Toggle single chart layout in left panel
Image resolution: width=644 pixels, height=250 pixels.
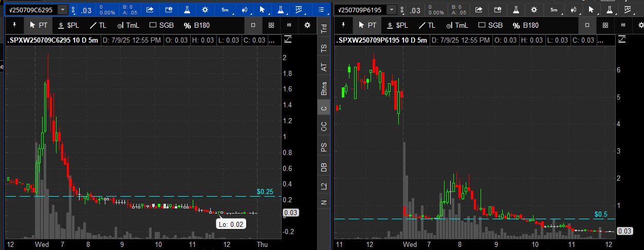(x=253, y=25)
